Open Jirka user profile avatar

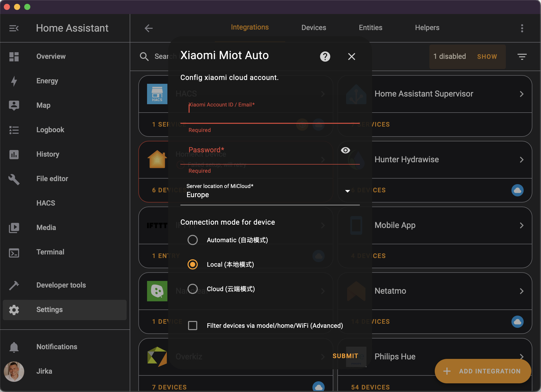[14, 371]
